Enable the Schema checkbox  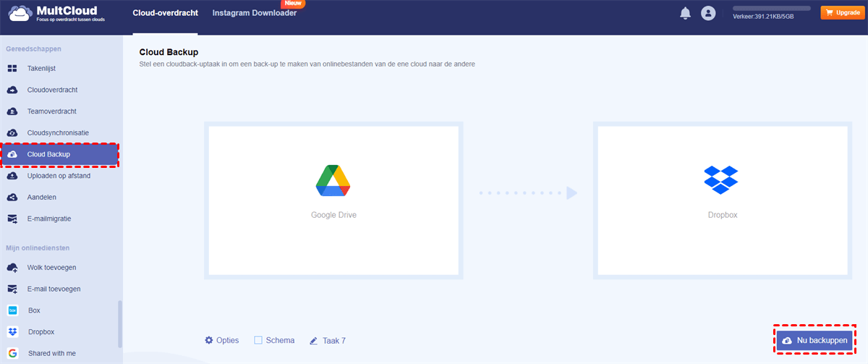point(258,340)
